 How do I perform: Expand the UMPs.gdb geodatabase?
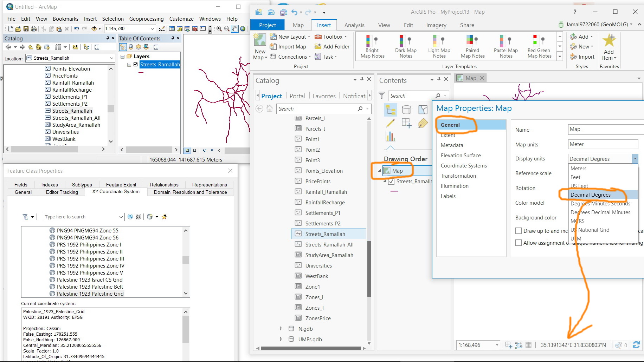point(281,339)
